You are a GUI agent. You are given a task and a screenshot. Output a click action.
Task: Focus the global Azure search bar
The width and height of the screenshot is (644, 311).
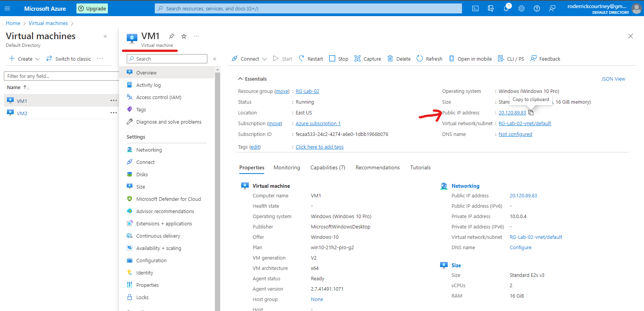tap(308, 8)
